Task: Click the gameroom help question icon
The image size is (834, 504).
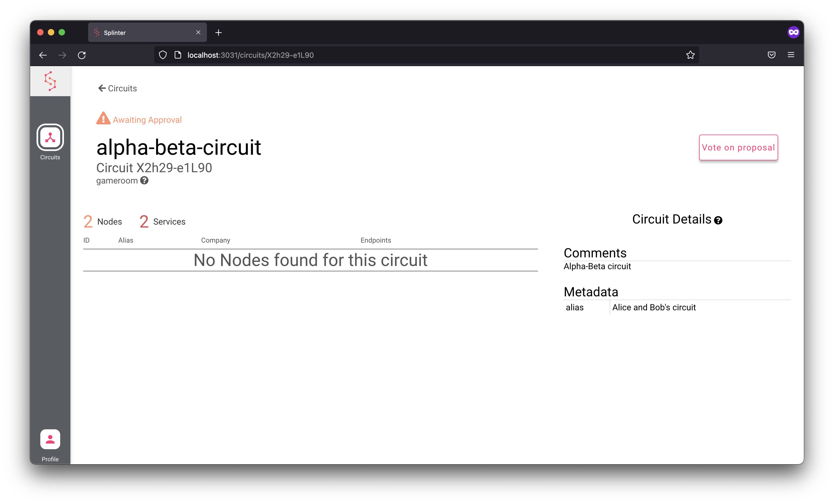Action: tap(145, 181)
